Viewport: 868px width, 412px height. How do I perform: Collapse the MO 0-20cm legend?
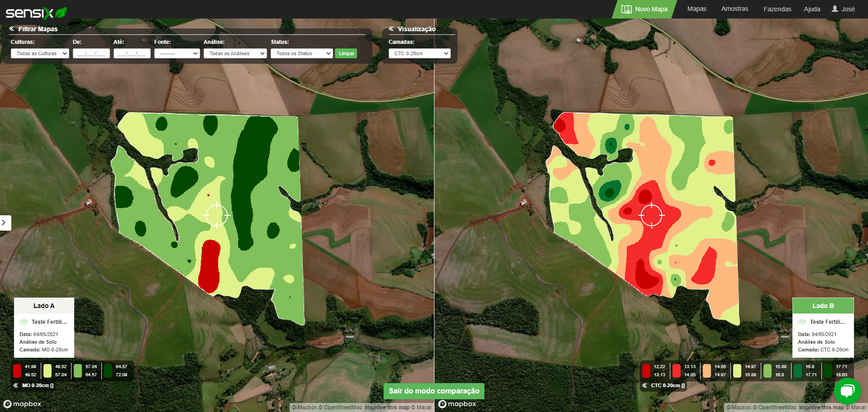pyautogui.click(x=16, y=386)
